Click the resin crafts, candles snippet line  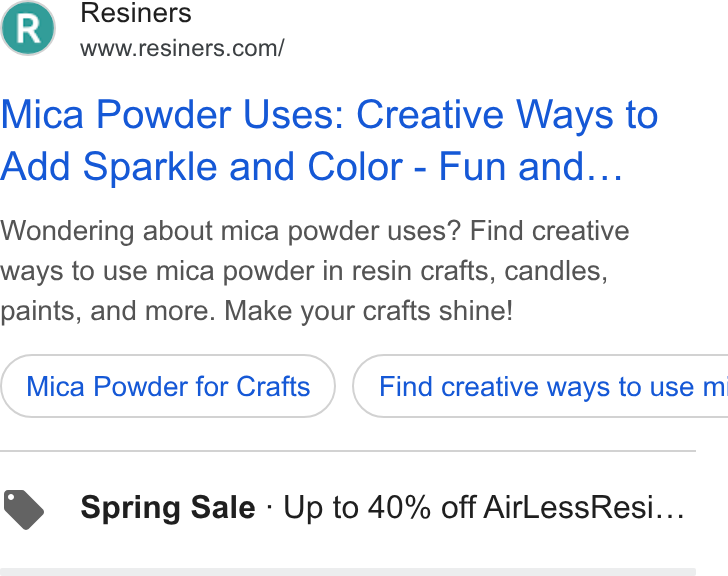(x=304, y=271)
